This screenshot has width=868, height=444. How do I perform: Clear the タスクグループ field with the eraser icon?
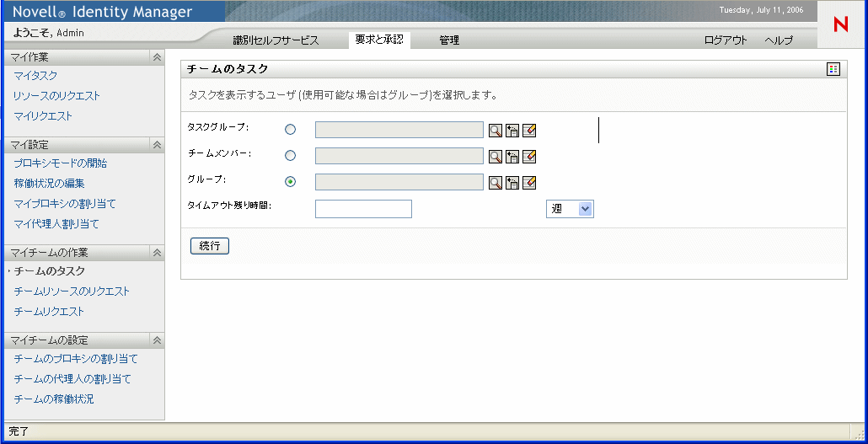529,131
